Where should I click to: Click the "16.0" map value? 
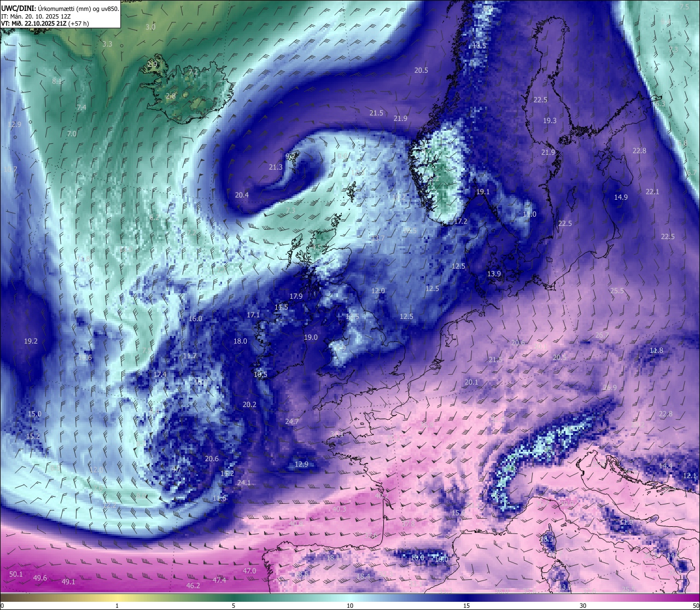[x=195, y=318]
